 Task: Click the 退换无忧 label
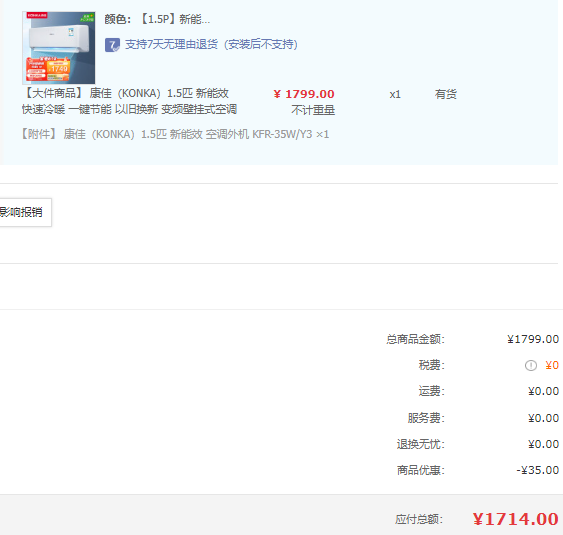[421, 444]
